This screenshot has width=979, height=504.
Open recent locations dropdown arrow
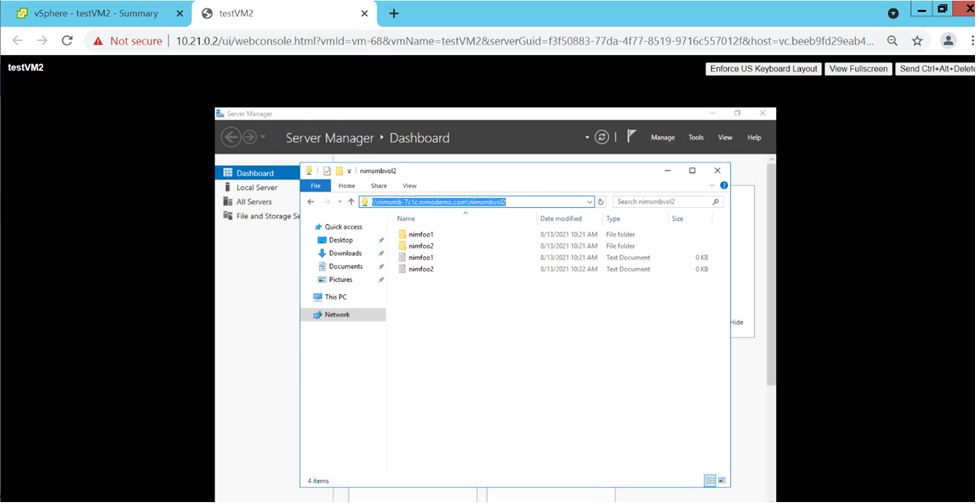click(340, 202)
